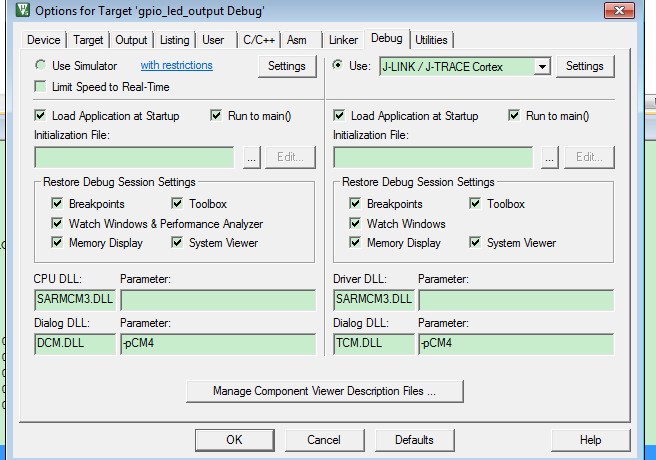
Task: Click the TCM.DLL -pCM4 parameter field
Action: 516,344
